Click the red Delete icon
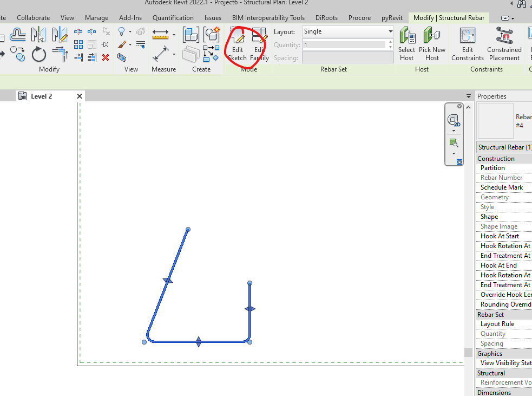The image size is (532, 396). coord(106,57)
